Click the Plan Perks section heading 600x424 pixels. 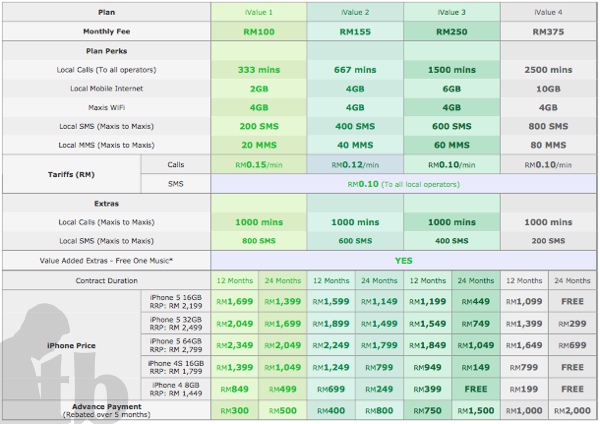105,51
